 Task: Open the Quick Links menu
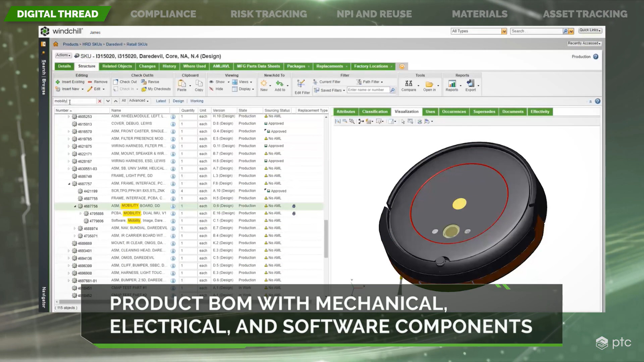(590, 30)
